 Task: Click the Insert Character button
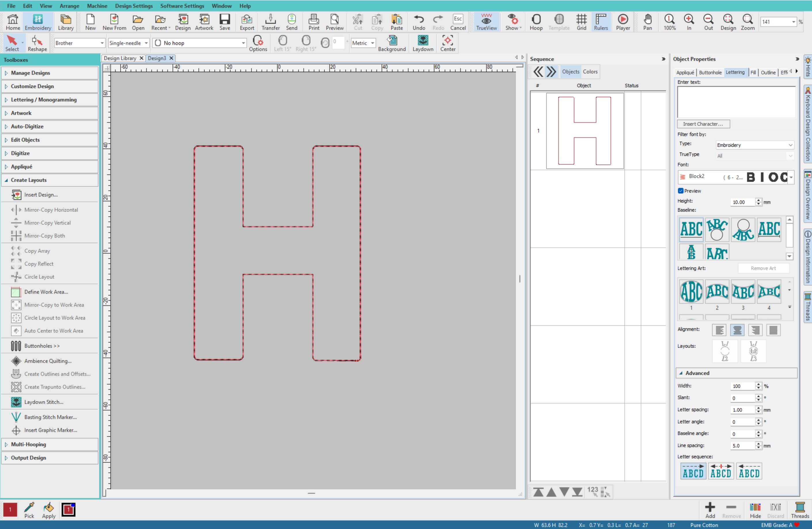pos(703,124)
